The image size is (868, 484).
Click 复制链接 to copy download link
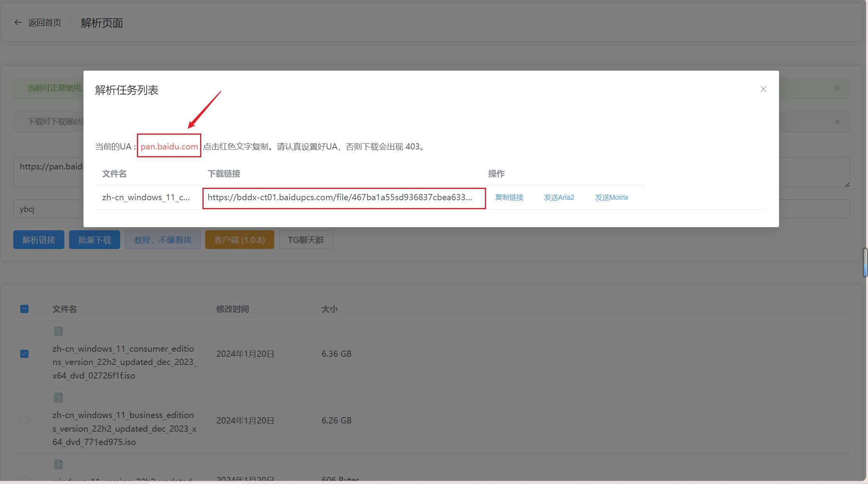coord(509,198)
